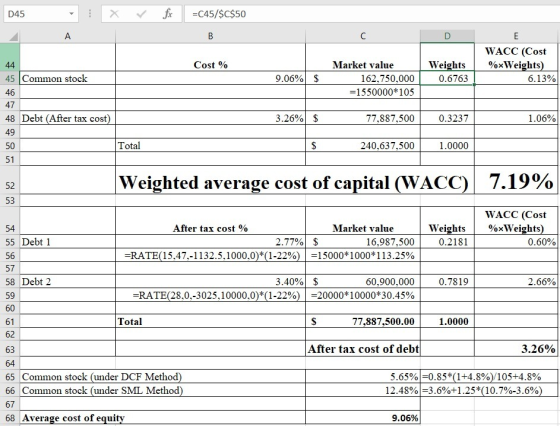Select column E header
Screen dimensions: 560x426
(x=516, y=36)
